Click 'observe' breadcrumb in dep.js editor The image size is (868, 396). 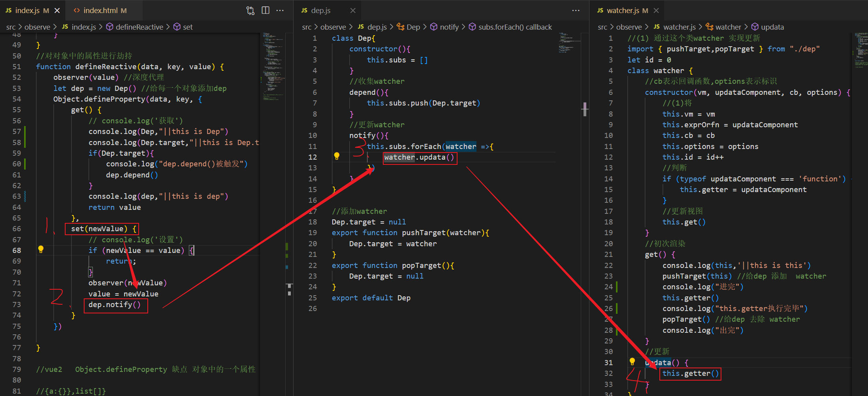[x=333, y=27]
